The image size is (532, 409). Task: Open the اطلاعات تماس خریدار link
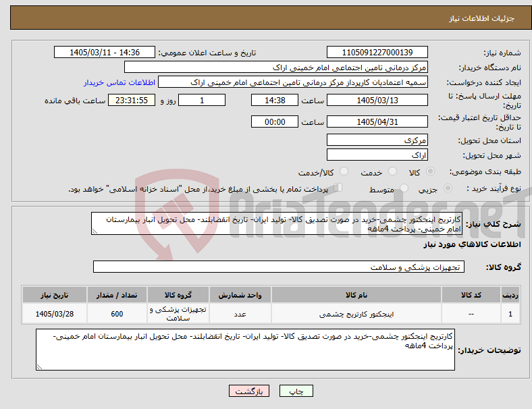119,82
